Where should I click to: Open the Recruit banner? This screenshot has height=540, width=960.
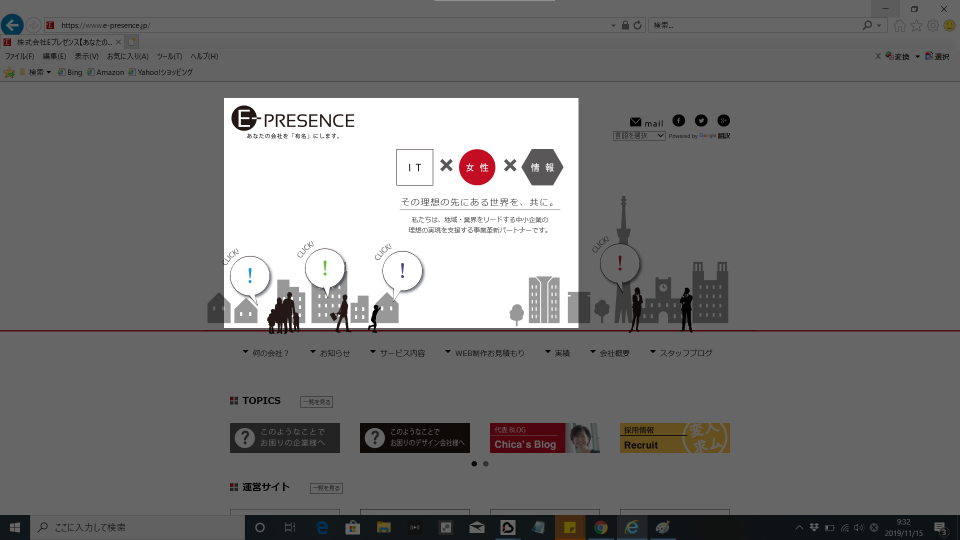(675, 438)
